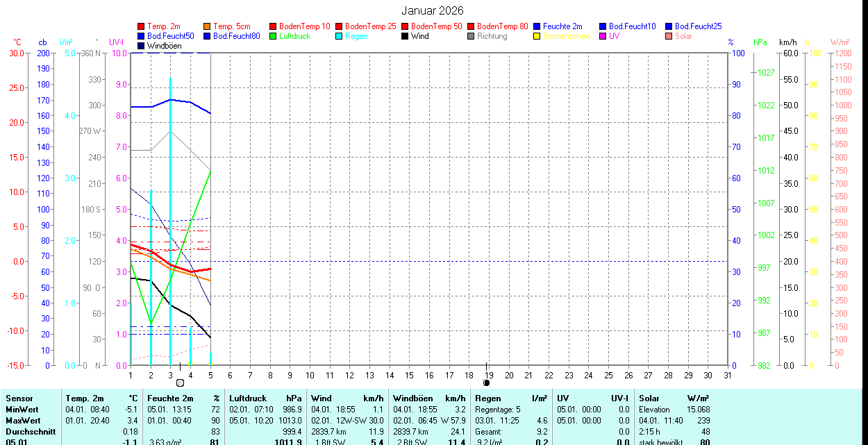This screenshot has height=445, width=868.
Task: Select the cyan Regen legend swatch
Action: coord(340,36)
